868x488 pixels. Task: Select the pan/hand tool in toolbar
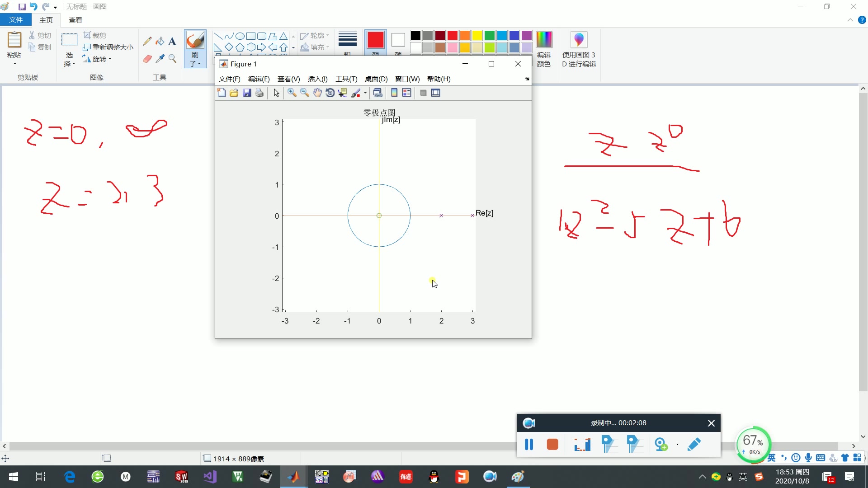click(318, 93)
